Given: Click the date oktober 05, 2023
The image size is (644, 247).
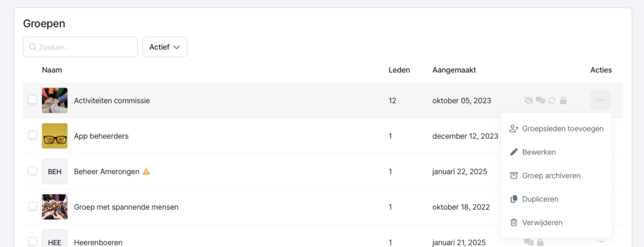Looking at the screenshot, I should tap(462, 101).
